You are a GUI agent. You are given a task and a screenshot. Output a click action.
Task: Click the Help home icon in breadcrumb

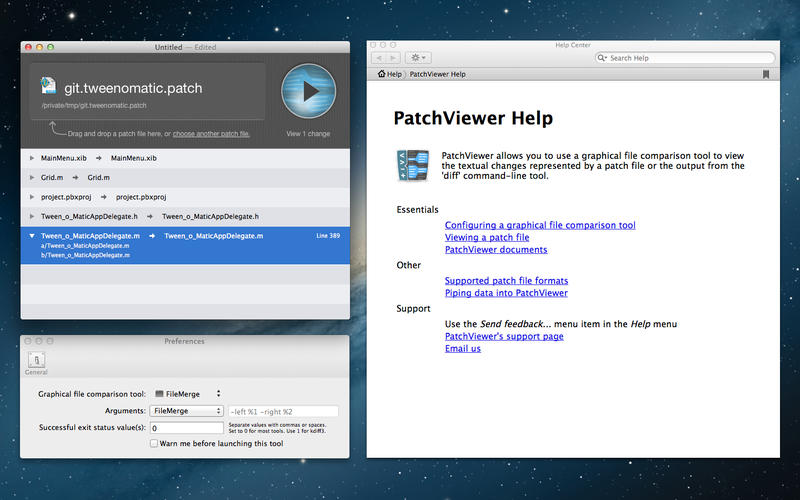pyautogui.click(x=382, y=74)
